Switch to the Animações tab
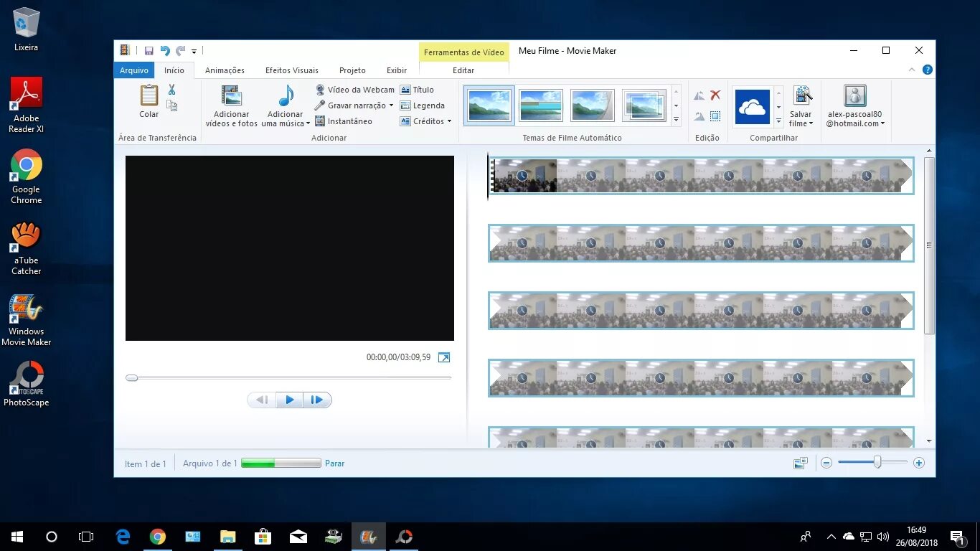 (225, 70)
